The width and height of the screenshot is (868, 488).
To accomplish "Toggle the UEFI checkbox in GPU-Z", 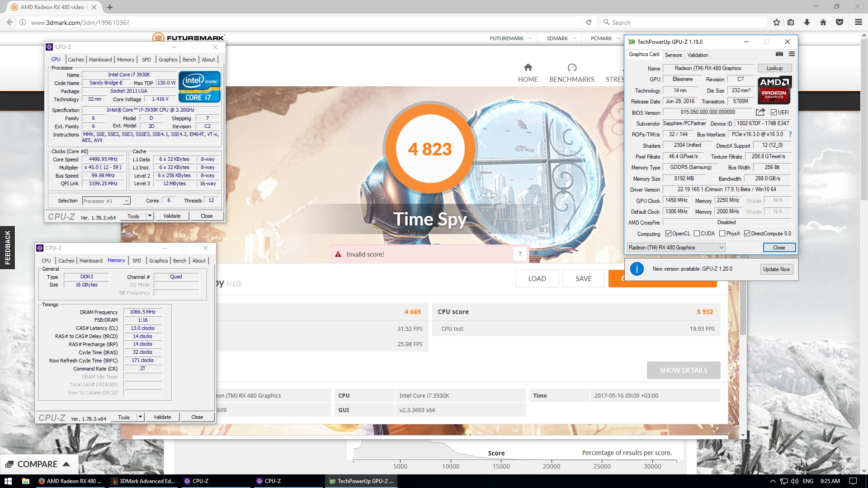I will pyautogui.click(x=774, y=112).
